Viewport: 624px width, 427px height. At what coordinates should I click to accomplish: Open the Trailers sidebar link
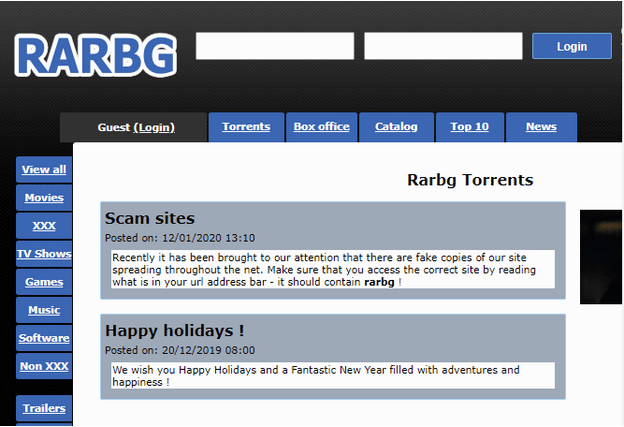pos(44,408)
